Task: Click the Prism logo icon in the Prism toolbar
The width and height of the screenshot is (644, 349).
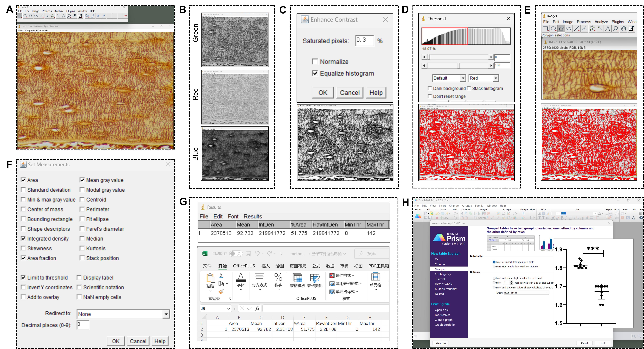Action: pyautogui.click(x=418, y=216)
